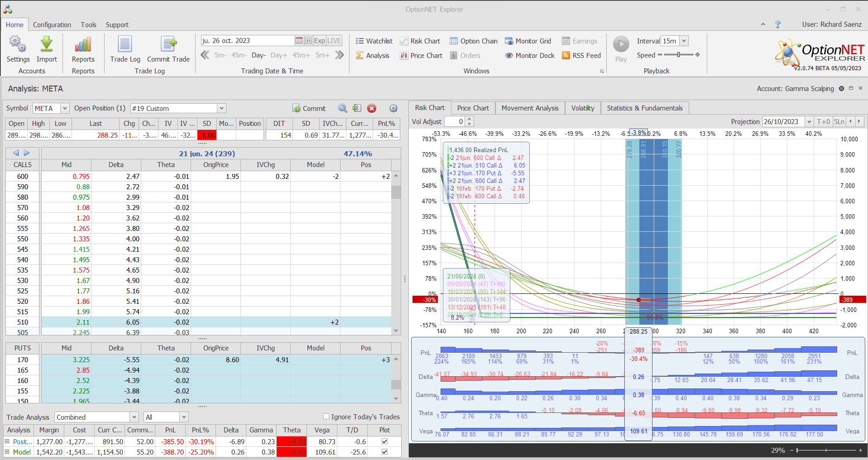Switch to the Volatility tab
Viewport: 868px width, 460px height.
[582, 108]
